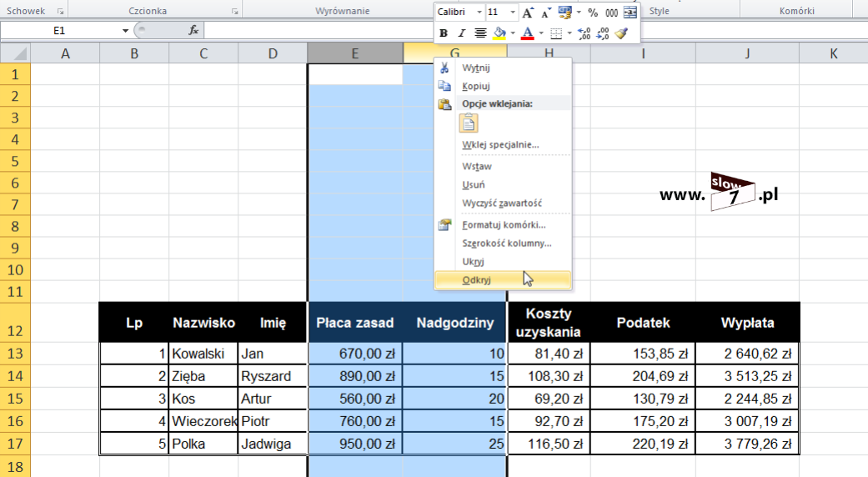Select column header I
This screenshot has width=868, height=477.
[x=643, y=53]
